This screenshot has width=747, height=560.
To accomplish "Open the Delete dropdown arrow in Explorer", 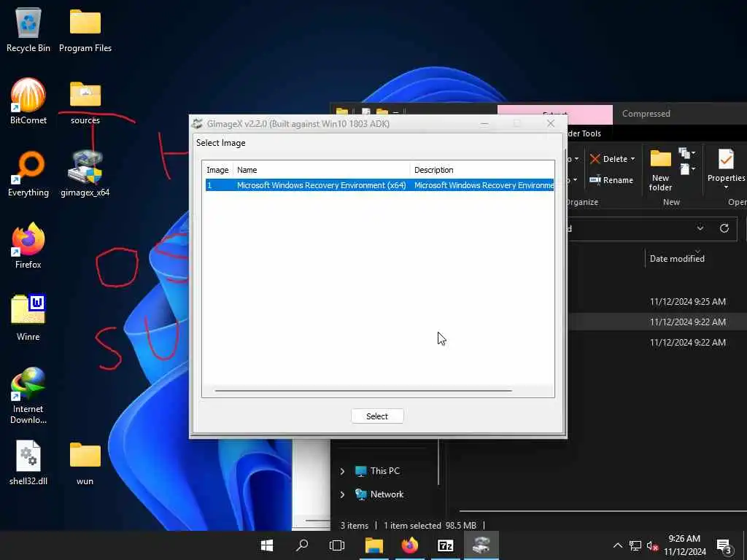I will pyautogui.click(x=632, y=159).
